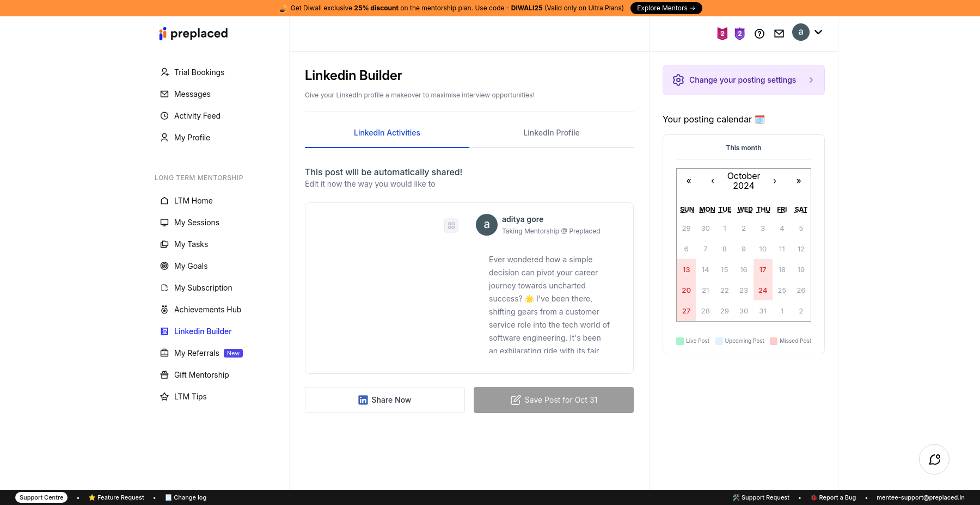Image resolution: width=980 pixels, height=505 pixels.
Task: Jump forward a year in calendar
Action: (799, 181)
